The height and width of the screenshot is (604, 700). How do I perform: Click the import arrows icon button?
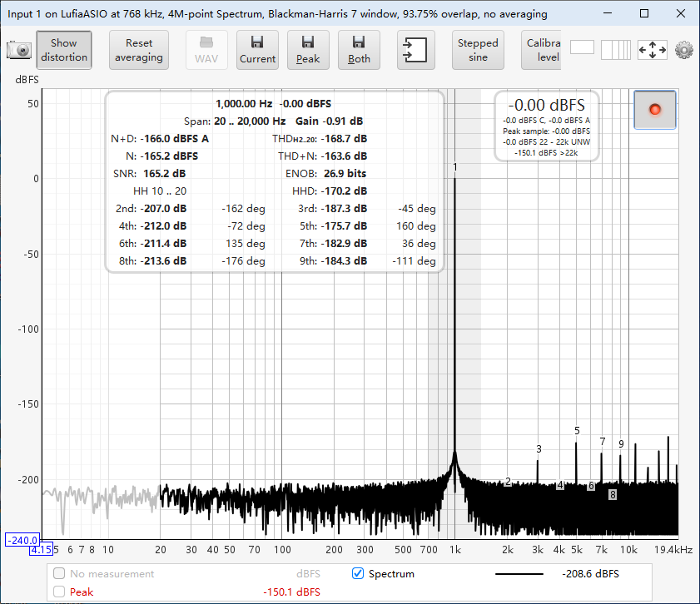[415, 50]
